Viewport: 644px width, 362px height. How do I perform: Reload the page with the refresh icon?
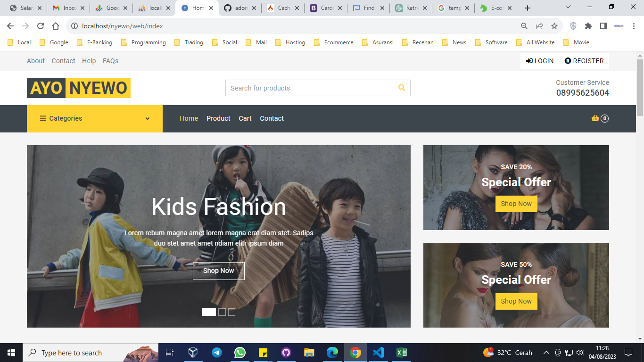(x=41, y=26)
